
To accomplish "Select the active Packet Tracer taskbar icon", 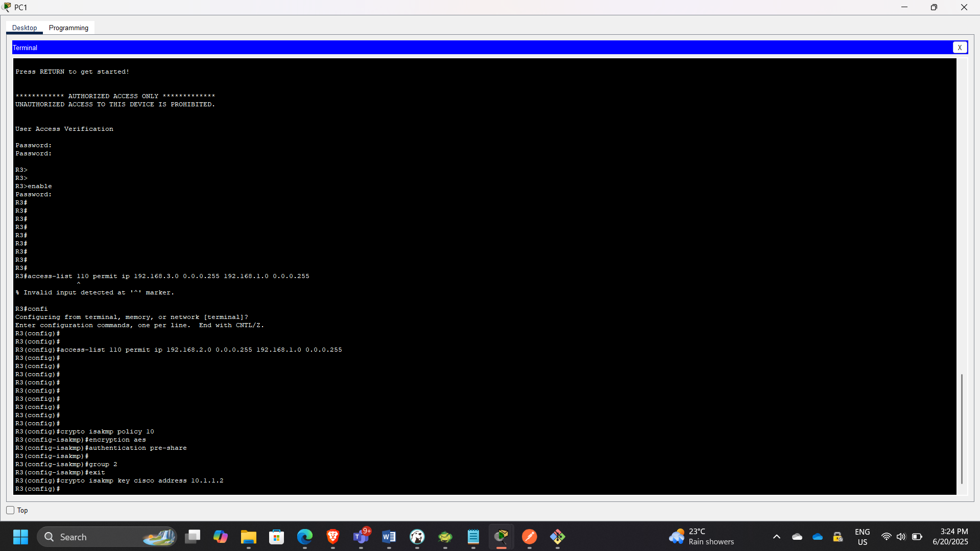I will click(x=501, y=537).
